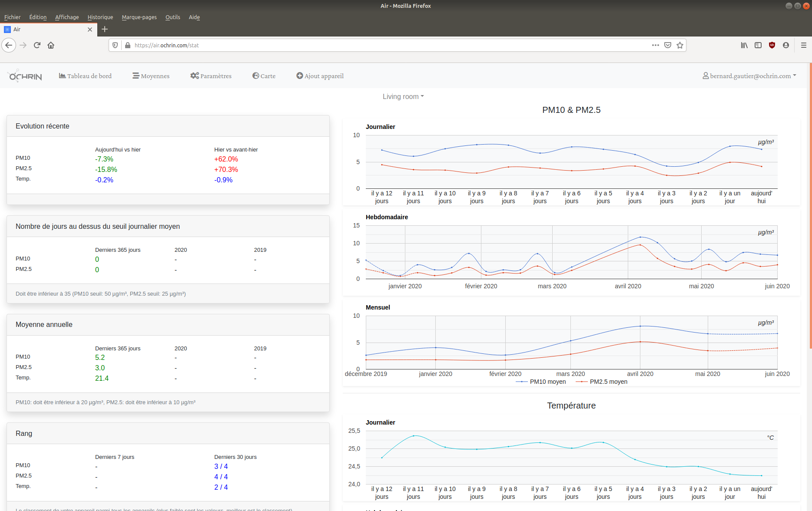
Task: Open the tracking protection shield icon
Action: pos(115,45)
